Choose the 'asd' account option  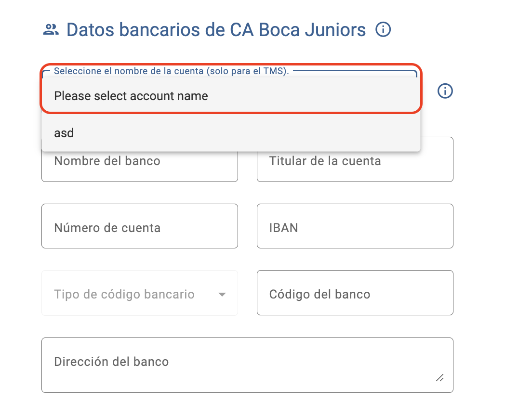tap(231, 133)
